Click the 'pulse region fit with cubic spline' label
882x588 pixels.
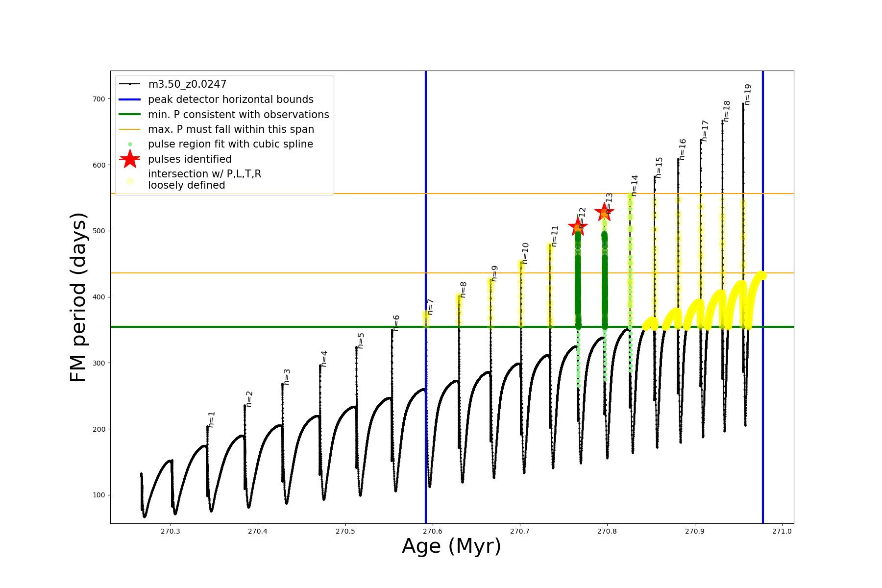230,144
